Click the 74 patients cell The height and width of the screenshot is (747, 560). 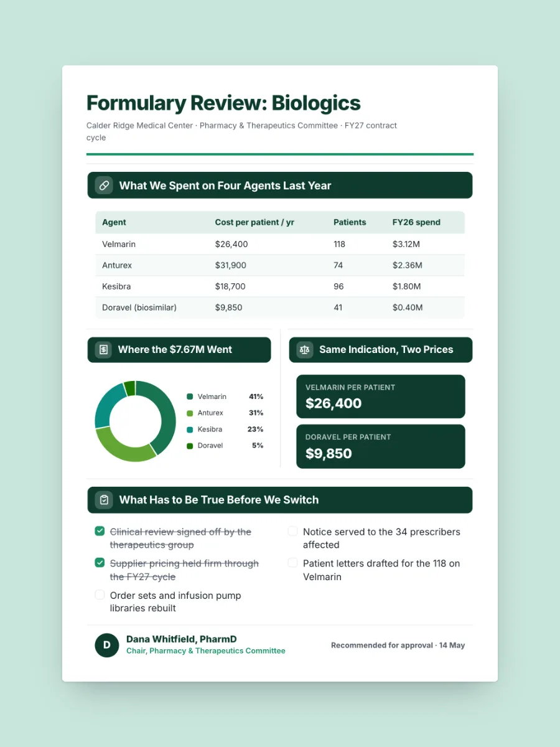[x=338, y=265]
